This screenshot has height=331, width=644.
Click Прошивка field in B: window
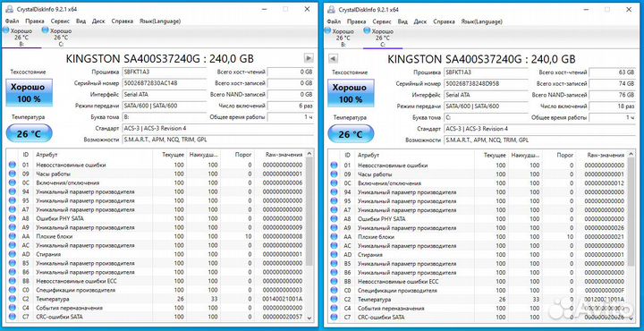[x=165, y=72]
